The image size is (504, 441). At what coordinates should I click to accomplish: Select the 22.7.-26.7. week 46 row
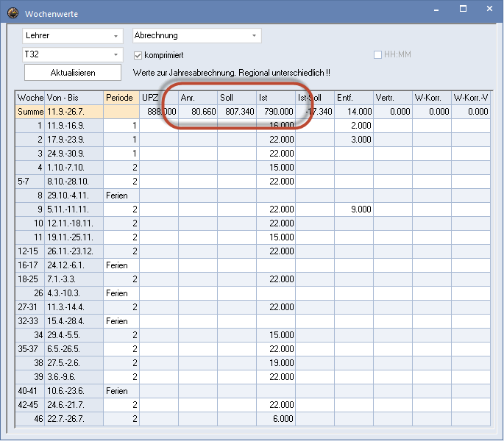tap(252, 419)
